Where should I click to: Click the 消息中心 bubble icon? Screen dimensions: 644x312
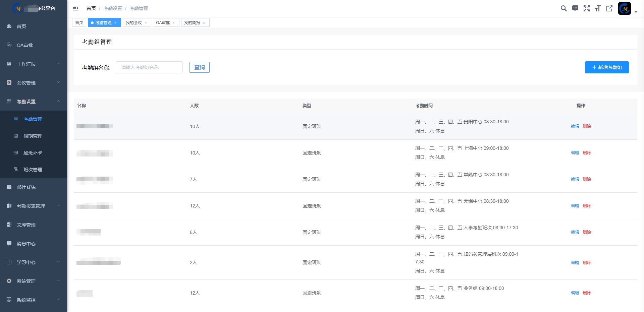(9, 243)
